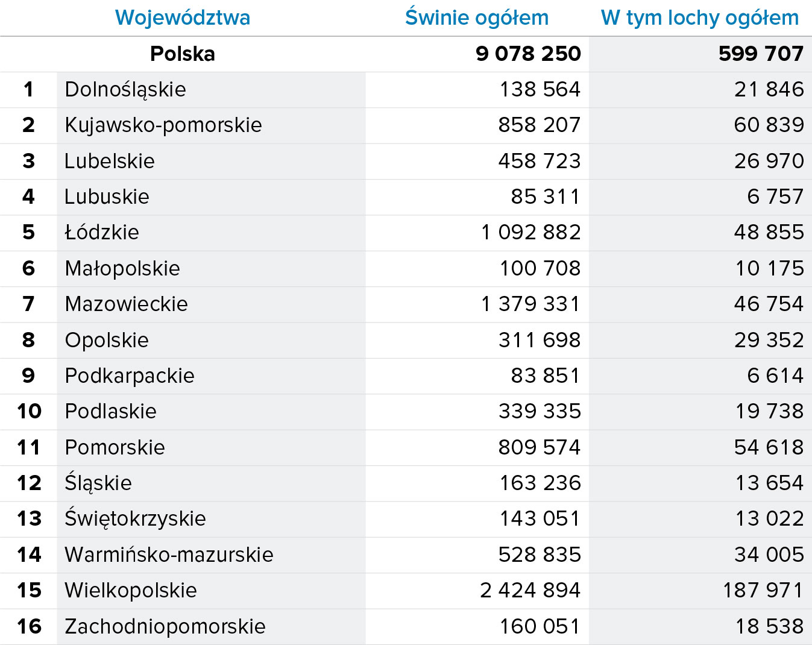Click row number 10 for Podlaskie

[29, 411]
